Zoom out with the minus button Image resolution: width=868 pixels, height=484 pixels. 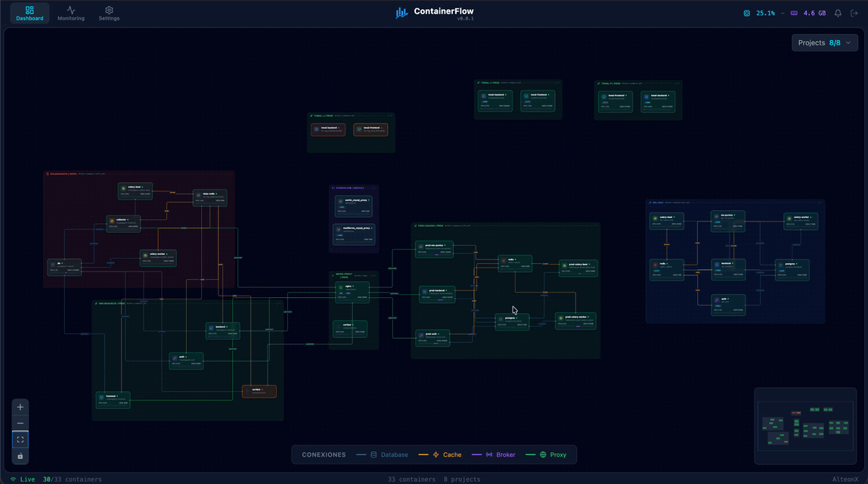[x=20, y=423]
